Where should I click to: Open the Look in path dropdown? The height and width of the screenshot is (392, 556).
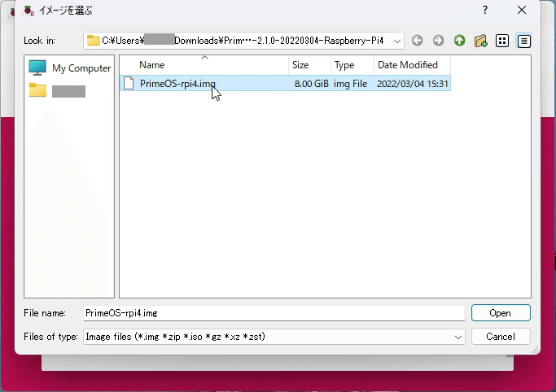tap(397, 41)
